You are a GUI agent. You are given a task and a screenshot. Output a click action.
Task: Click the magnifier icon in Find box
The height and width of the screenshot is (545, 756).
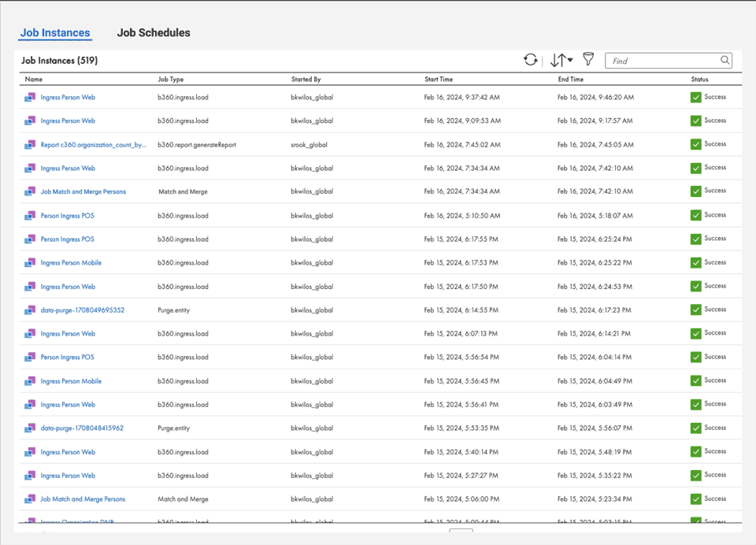pyautogui.click(x=724, y=61)
